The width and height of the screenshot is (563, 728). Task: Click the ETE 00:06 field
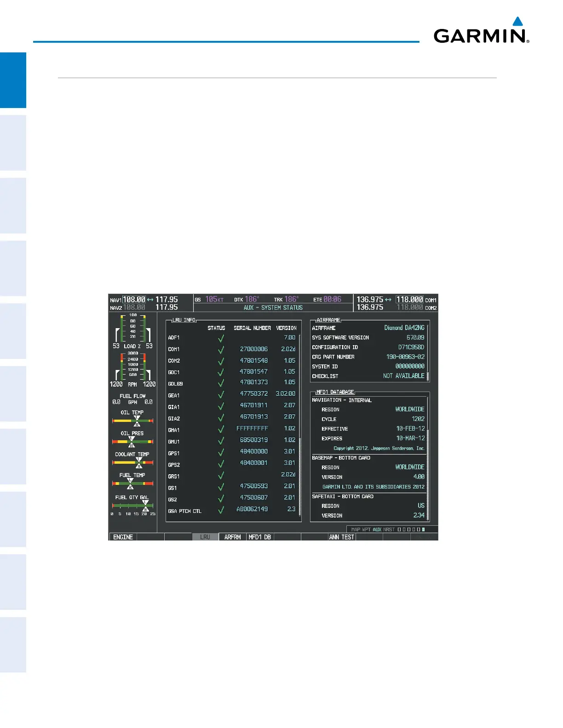click(x=327, y=299)
